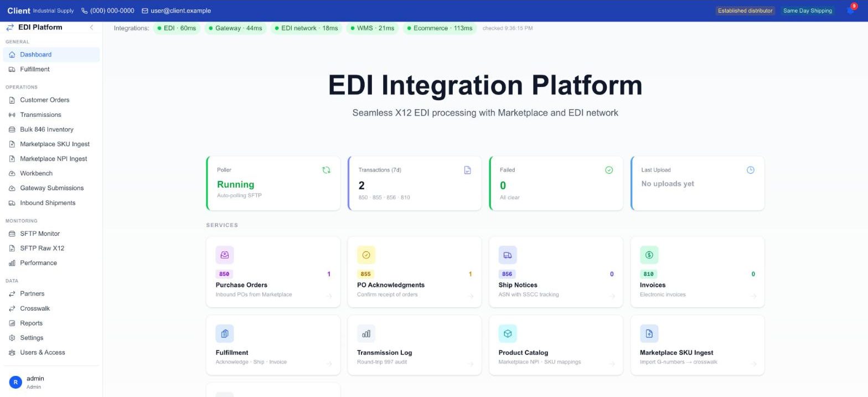Viewport: 868px width, 397px height.
Task: Click the Established distributor badge
Action: click(x=745, y=11)
